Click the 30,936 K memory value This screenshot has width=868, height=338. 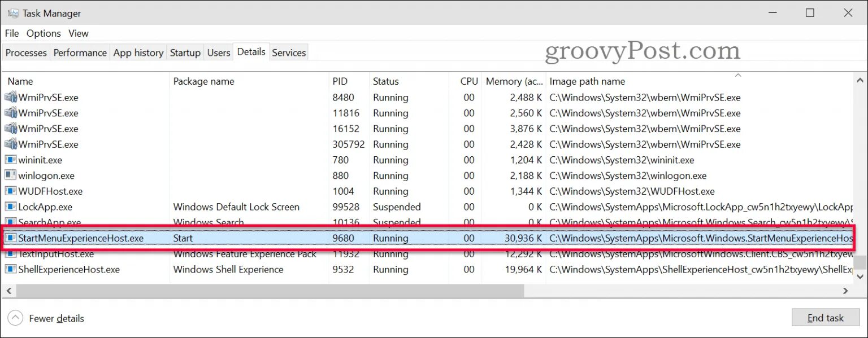click(523, 238)
